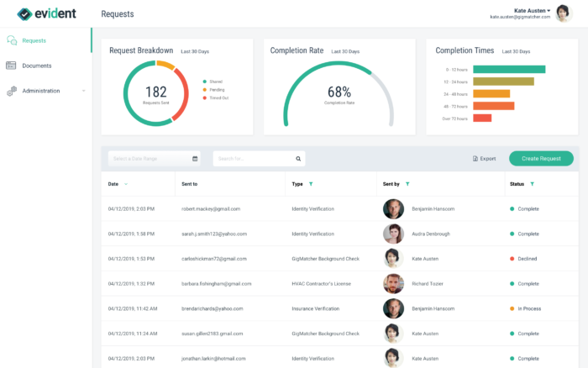
Task: Click the green 0 - 12 hours bar
Action: click(509, 70)
